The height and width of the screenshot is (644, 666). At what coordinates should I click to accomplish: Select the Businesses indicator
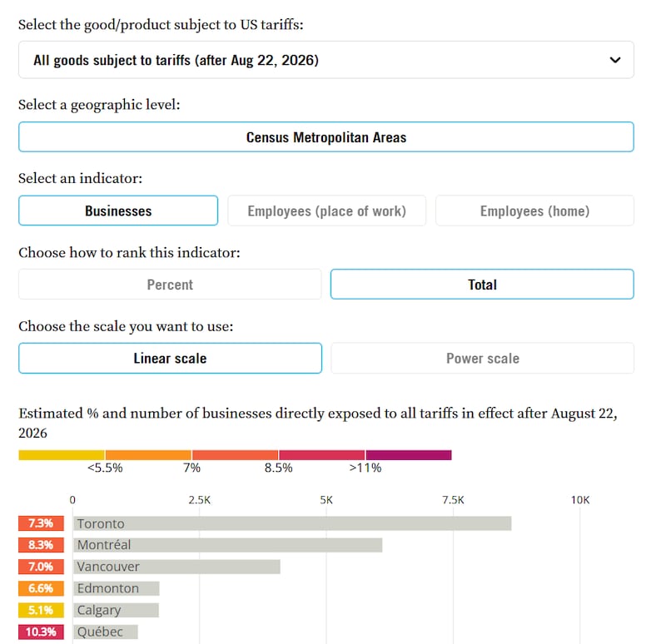(x=118, y=211)
